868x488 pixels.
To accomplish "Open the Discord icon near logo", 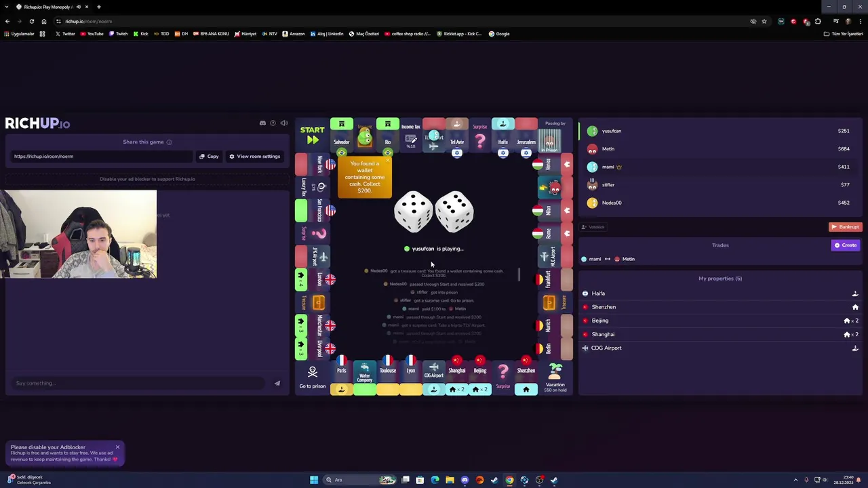I will click(262, 123).
